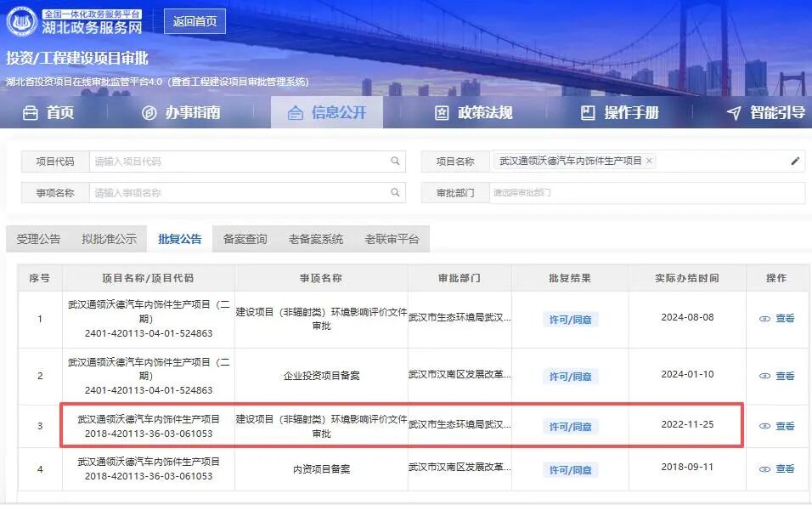The width and height of the screenshot is (812, 505).
Task: Click the book icon beside 操作手册
Action: (588, 113)
